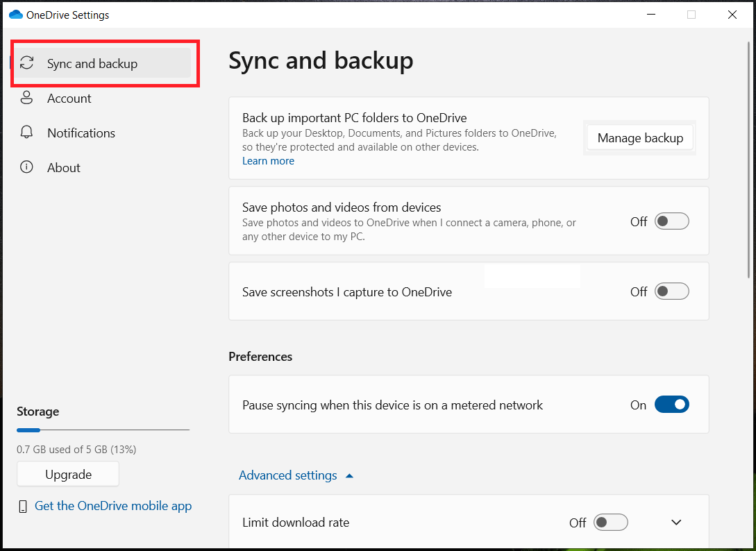
Task: Click the mobile phone icon near storage
Action: point(23,506)
